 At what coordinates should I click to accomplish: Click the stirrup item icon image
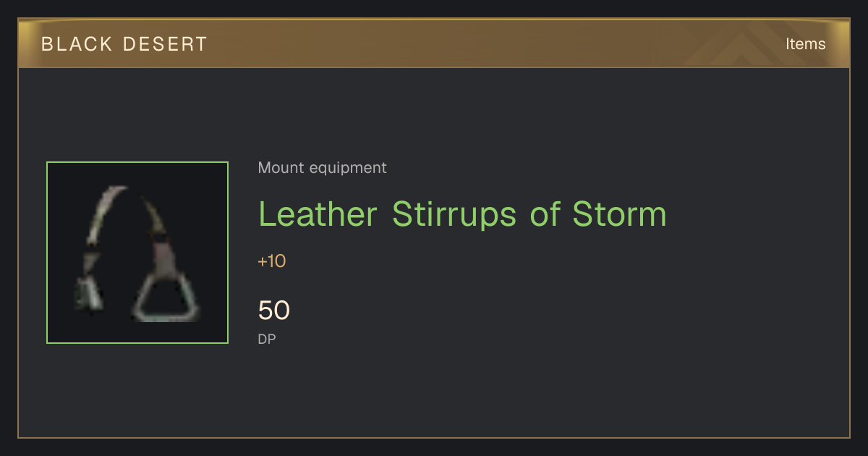pos(137,253)
